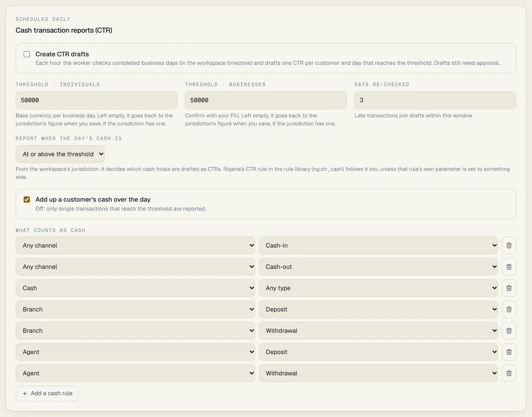Change the Withdrawal type in the Branch row
Screen dimensions: 532x417
pyautogui.click(x=378, y=331)
